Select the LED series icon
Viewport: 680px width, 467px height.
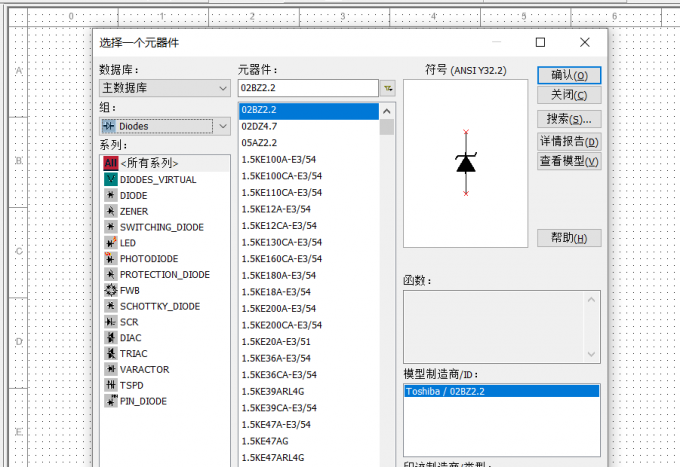pyautogui.click(x=111, y=243)
